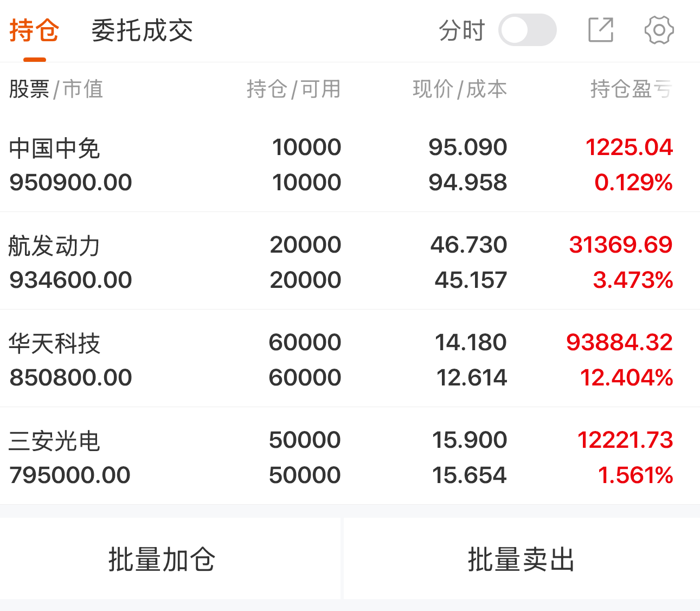Select the 中国中免 stock name
This screenshot has width=700, height=611.
click(55, 148)
